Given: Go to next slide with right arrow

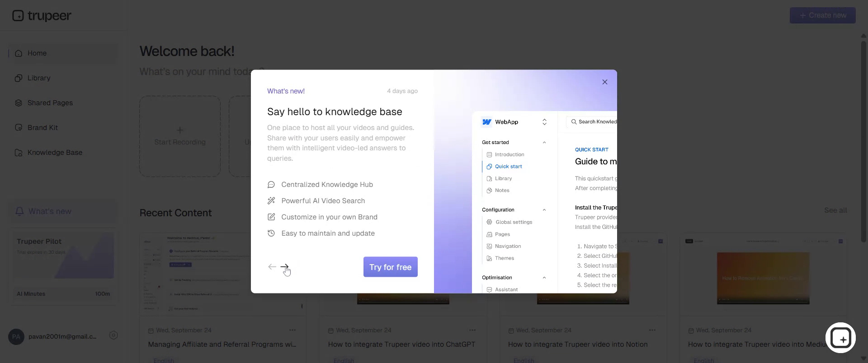Looking at the screenshot, I should (284, 267).
